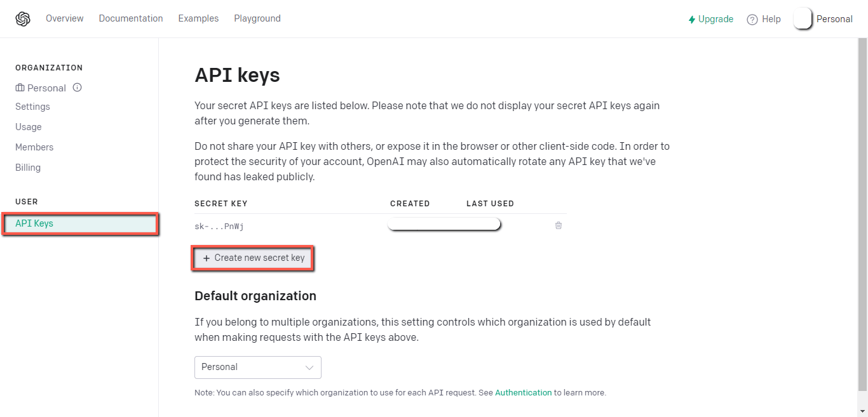Switch to the Examples section
The width and height of the screenshot is (868, 417).
(x=198, y=18)
